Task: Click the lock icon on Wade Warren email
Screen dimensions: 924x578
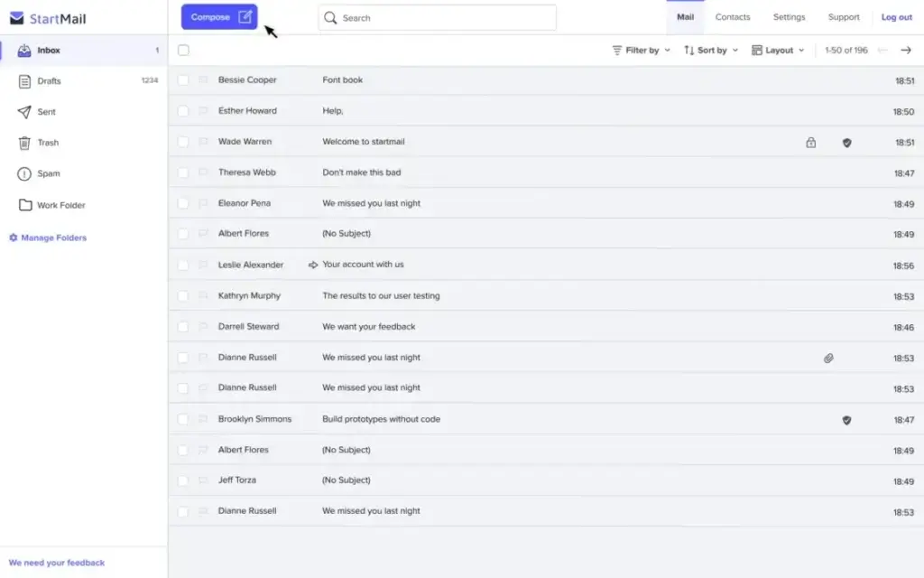Action: point(811,142)
